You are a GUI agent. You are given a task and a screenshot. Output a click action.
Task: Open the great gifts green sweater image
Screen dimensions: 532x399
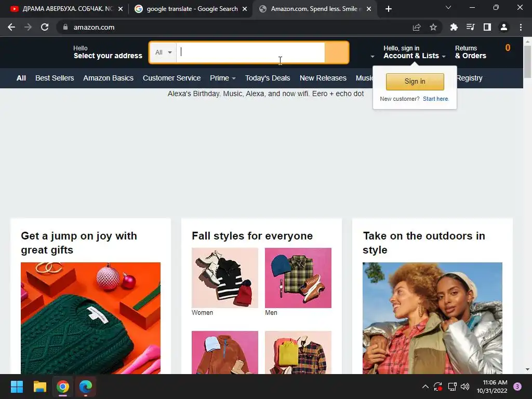click(90, 318)
